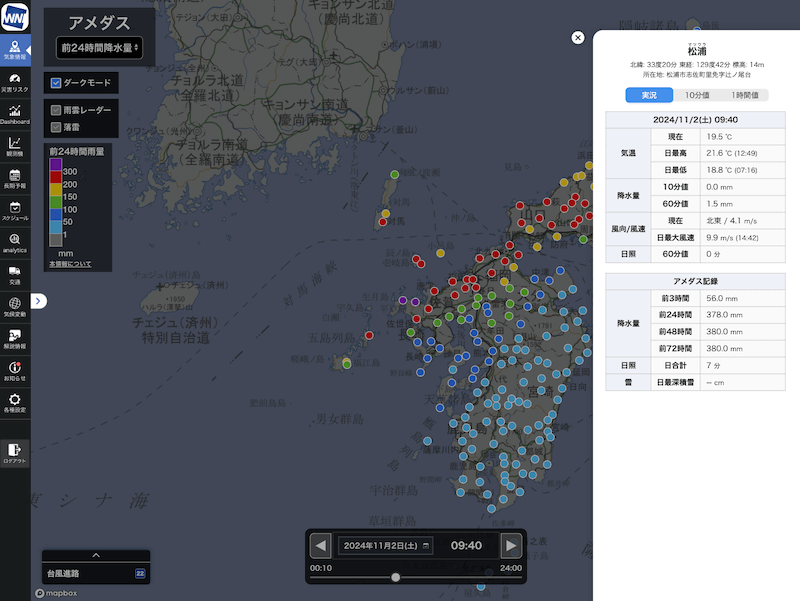The image size is (800, 601).
Task: Open the 前24時間降水量 dropdown
Action: coord(100,47)
